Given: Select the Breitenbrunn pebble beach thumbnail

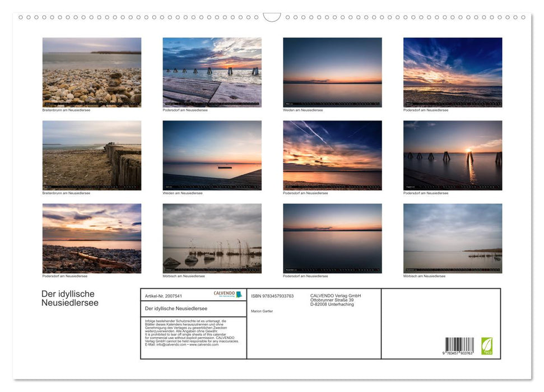Looking at the screenshot, I should point(91,70).
